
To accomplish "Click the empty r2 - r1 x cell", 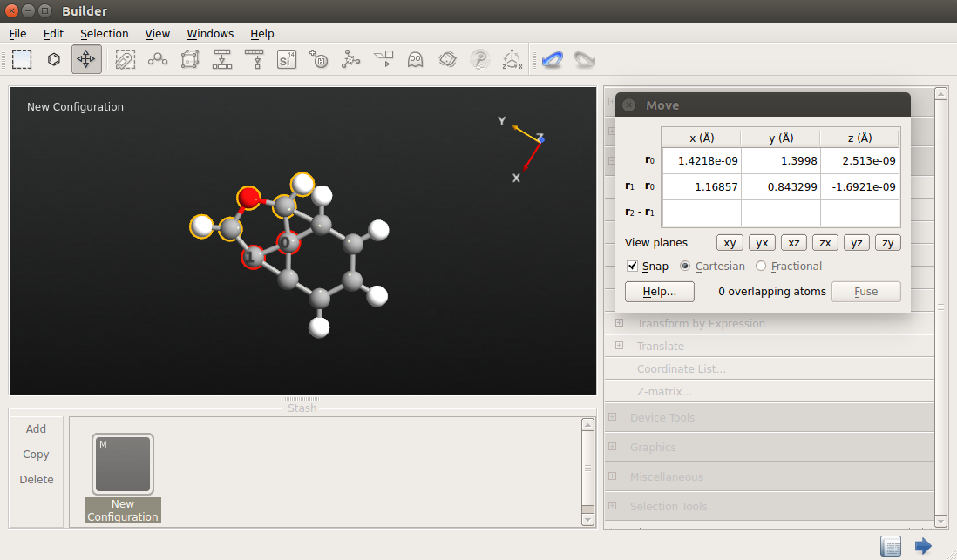I will tap(702, 213).
